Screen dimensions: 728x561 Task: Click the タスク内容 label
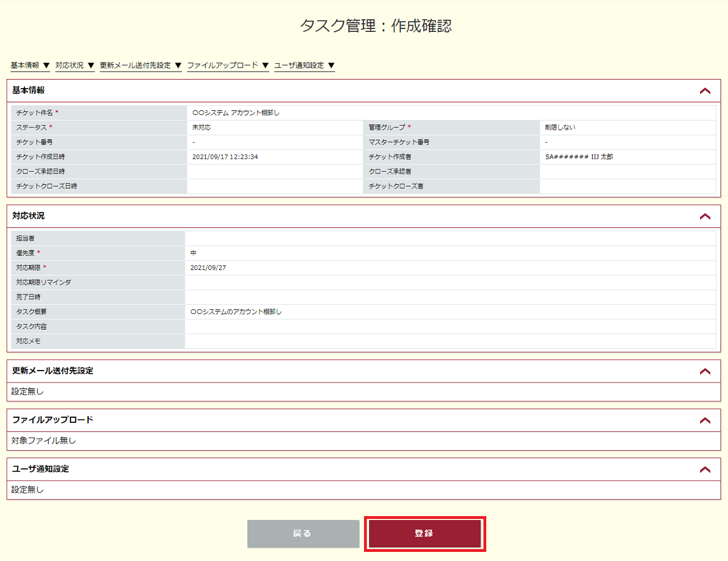tap(31, 327)
